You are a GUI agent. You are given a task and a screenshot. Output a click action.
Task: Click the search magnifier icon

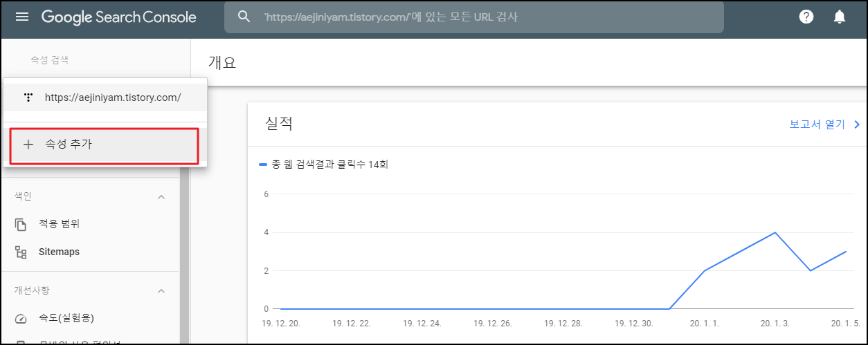(x=244, y=17)
